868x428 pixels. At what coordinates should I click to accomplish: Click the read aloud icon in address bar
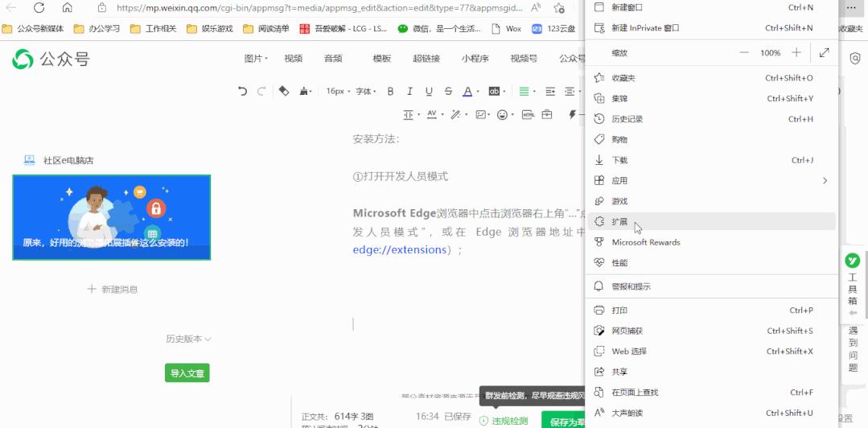536,8
